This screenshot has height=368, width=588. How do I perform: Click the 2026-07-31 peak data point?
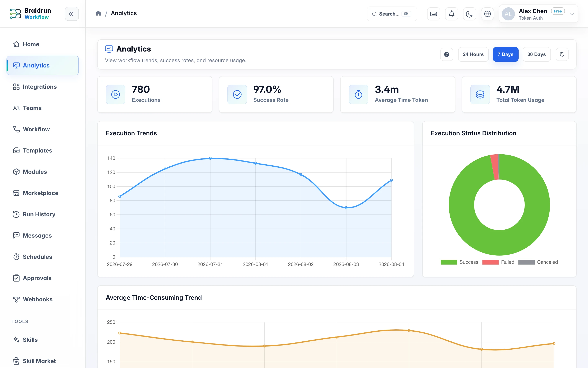(x=210, y=158)
